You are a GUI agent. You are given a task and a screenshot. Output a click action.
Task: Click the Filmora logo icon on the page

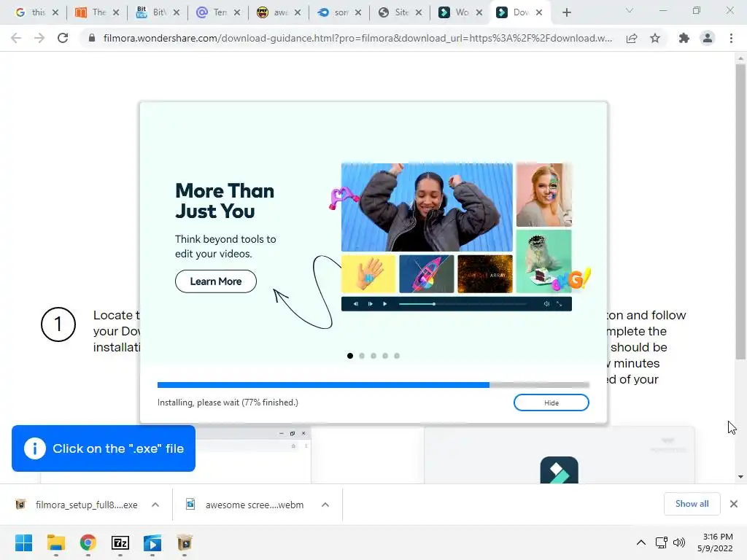(560, 470)
